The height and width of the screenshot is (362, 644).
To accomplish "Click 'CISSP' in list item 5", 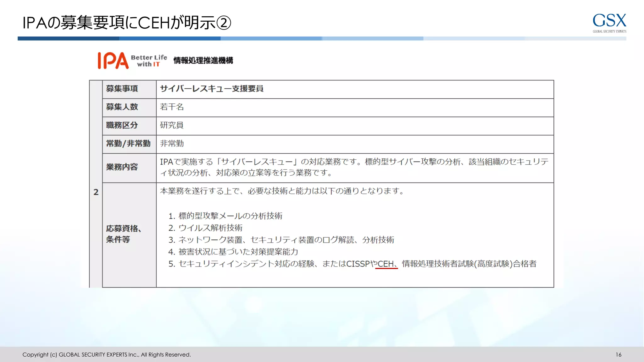I will tap(358, 264).
